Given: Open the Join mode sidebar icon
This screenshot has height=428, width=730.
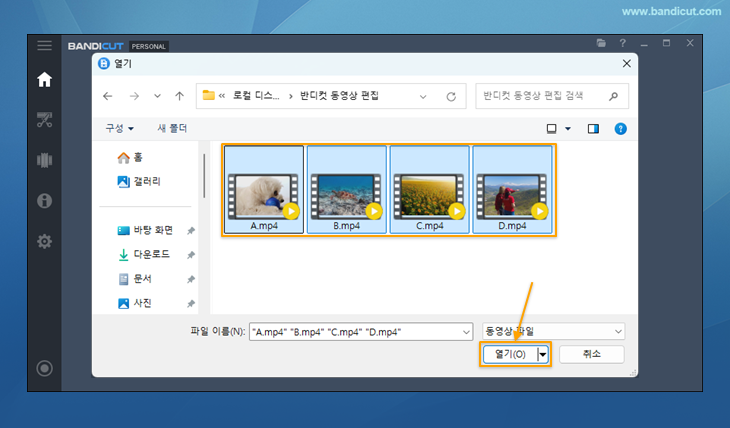Looking at the screenshot, I should click(44, 160).
